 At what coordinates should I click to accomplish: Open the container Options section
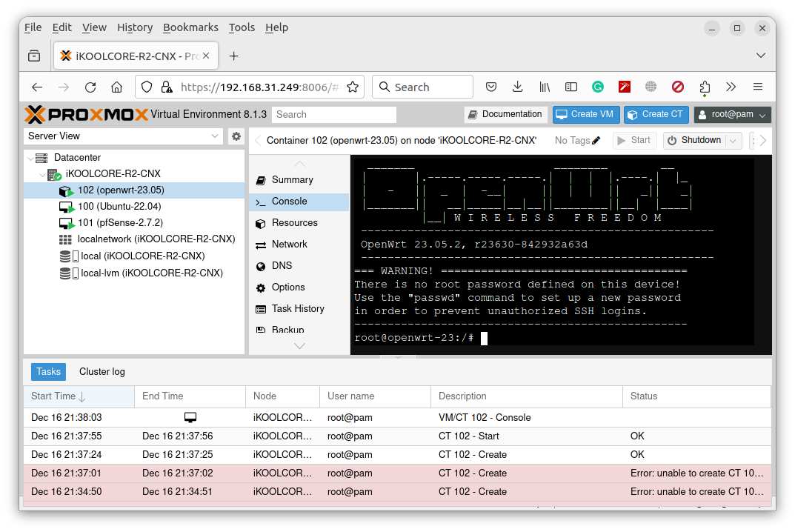[299, 287]
